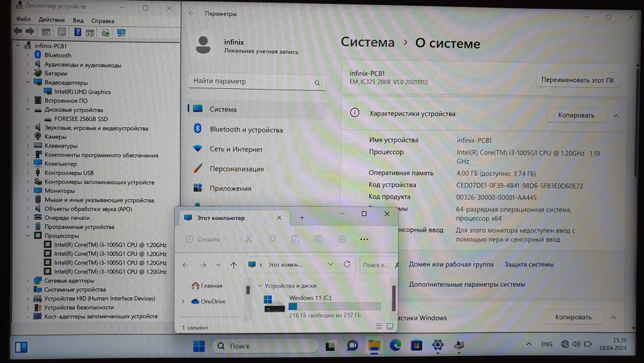Click back arrow in Device Manager toolbar

tap(18, 31)
